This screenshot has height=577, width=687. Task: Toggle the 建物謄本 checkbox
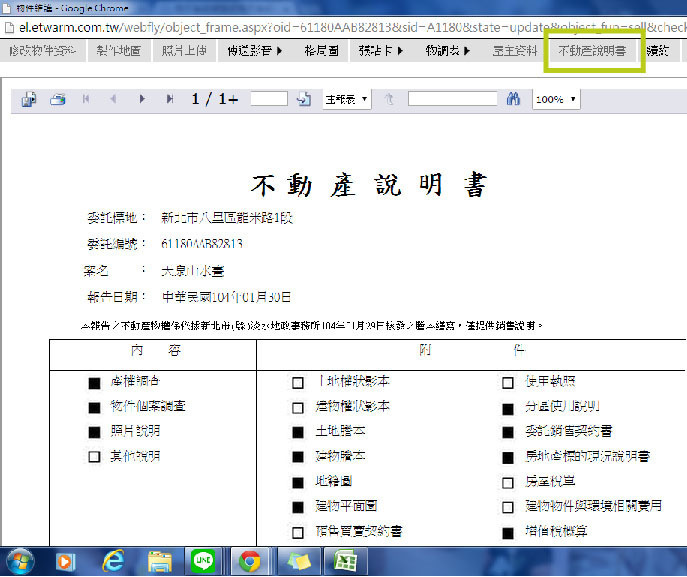[x=298, y=457]
